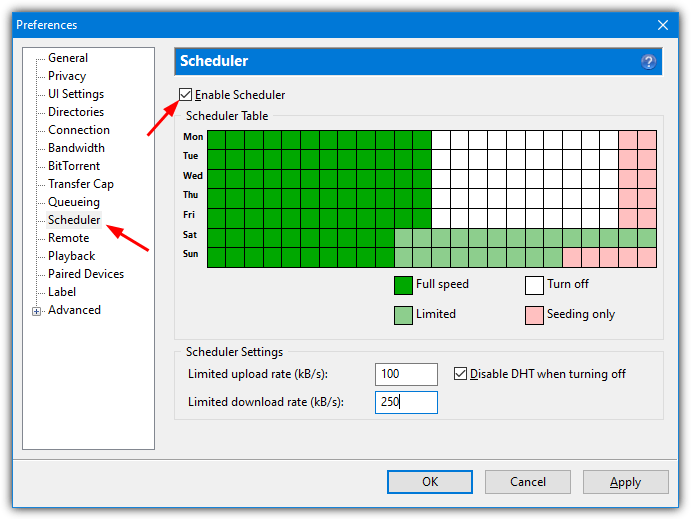This screenshot has height=519, width=691.
Task: Click the Limited upload rate field
Action: point(406,374)
